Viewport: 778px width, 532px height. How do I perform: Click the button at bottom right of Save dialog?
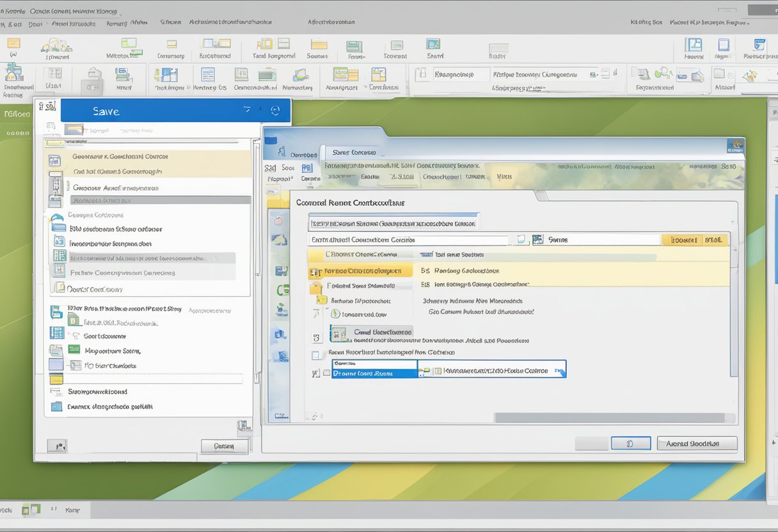click(x=224, y=446)
